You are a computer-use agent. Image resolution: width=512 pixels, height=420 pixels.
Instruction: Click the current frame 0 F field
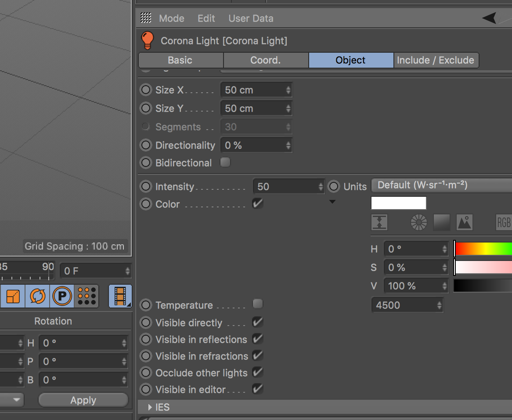coord(95,271)
